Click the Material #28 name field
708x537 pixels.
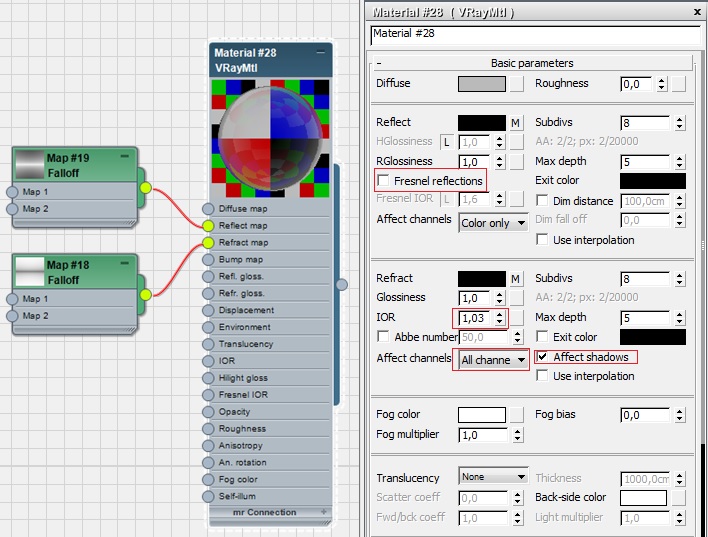tap(536, 35)
